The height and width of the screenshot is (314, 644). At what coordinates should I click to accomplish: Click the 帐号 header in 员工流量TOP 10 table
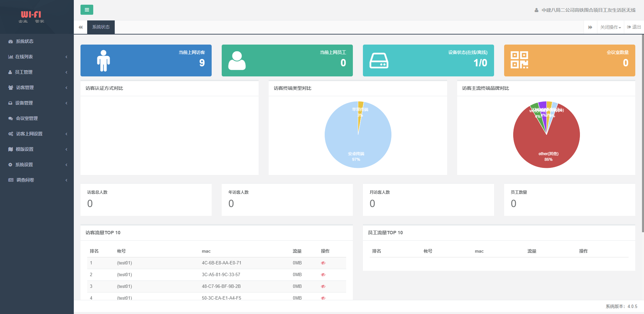tap(428, 251)
